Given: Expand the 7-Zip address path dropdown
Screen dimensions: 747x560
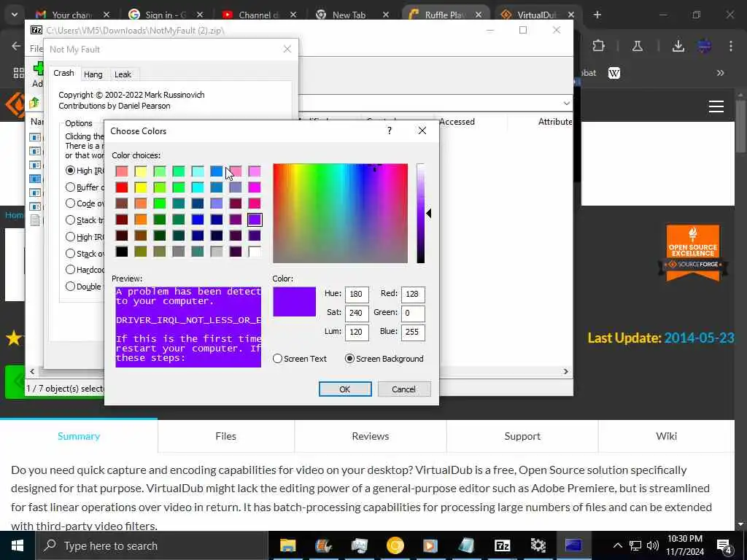Looking at the screenshot, I should point(566,103).
